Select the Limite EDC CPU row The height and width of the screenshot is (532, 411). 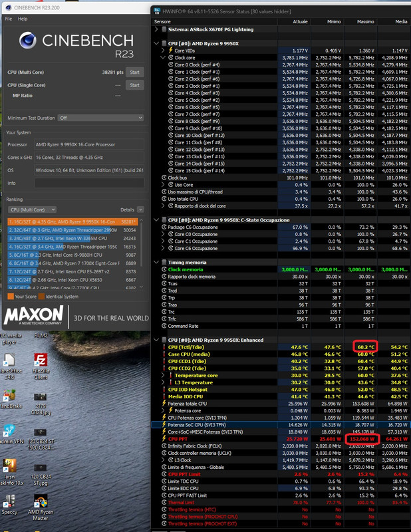[281, 488]
